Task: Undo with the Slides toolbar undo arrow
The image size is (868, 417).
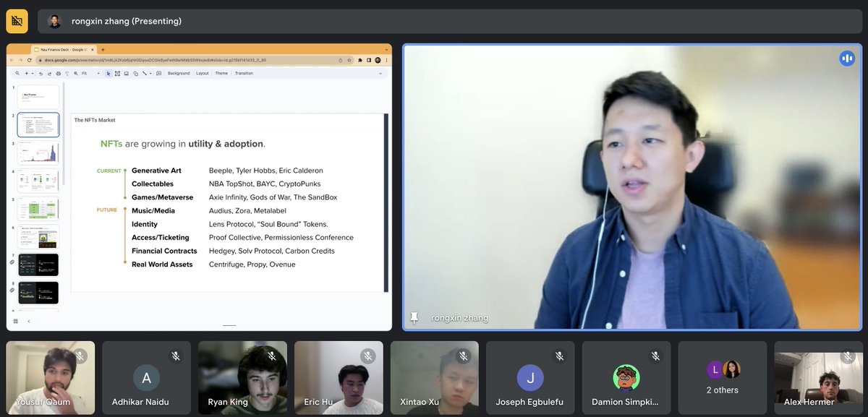Action: tap(41, 74)
